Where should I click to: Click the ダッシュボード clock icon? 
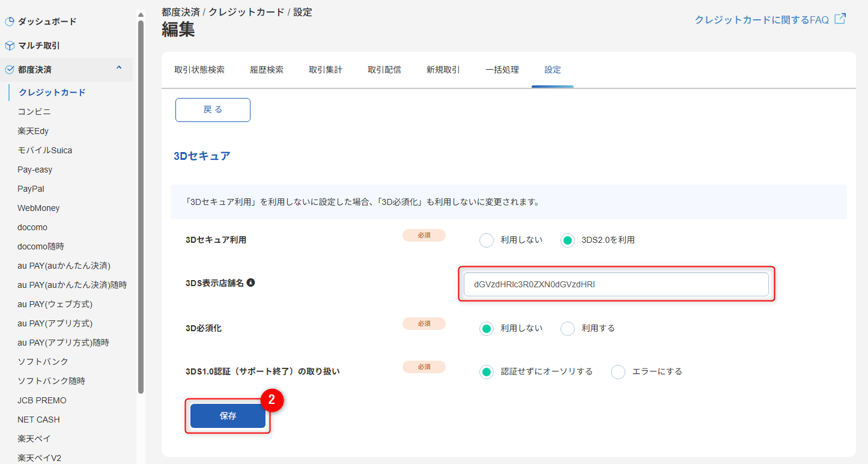click(9, 21)
